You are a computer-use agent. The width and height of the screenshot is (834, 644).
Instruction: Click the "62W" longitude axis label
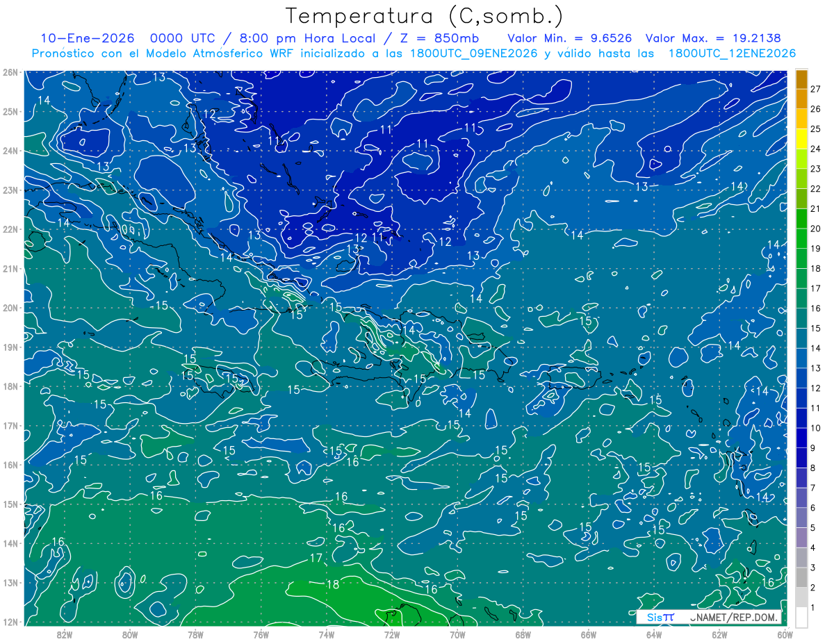[719, 634]
